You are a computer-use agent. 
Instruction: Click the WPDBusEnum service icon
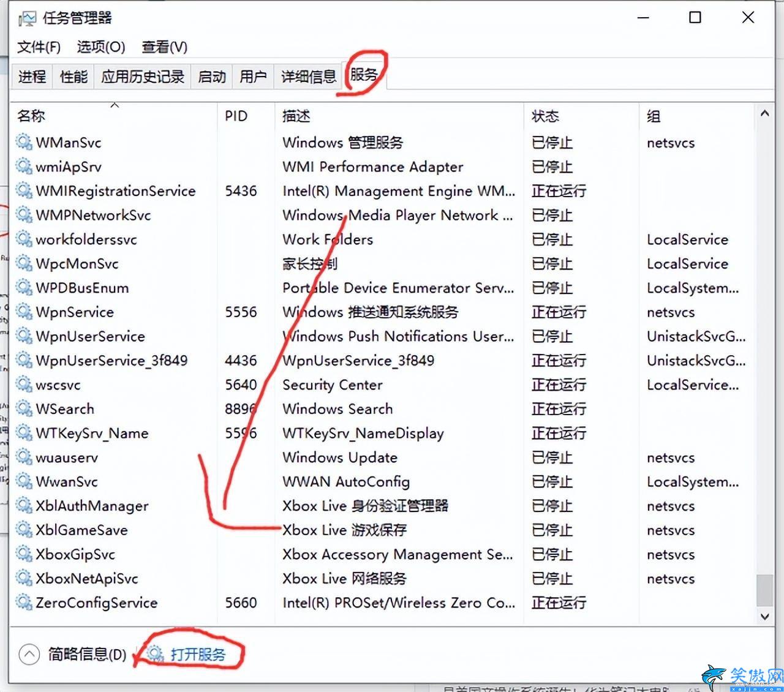(24, 287)
